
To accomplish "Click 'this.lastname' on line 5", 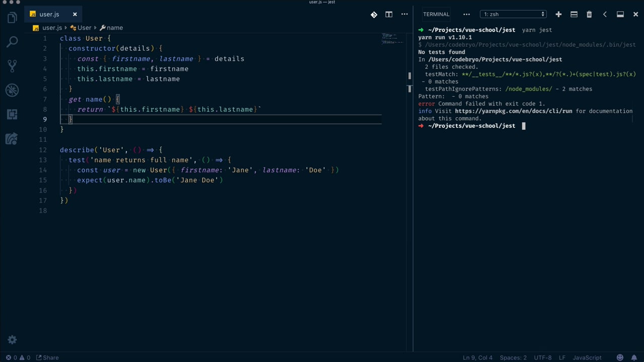I will [x=105, y=79].
